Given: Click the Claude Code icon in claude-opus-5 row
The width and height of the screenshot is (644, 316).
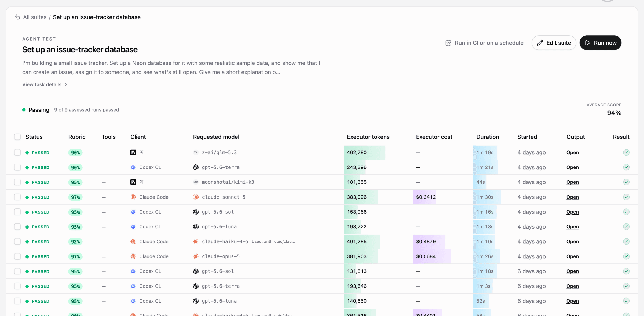Looking at the screenshot, I should (x=133, y=256).
